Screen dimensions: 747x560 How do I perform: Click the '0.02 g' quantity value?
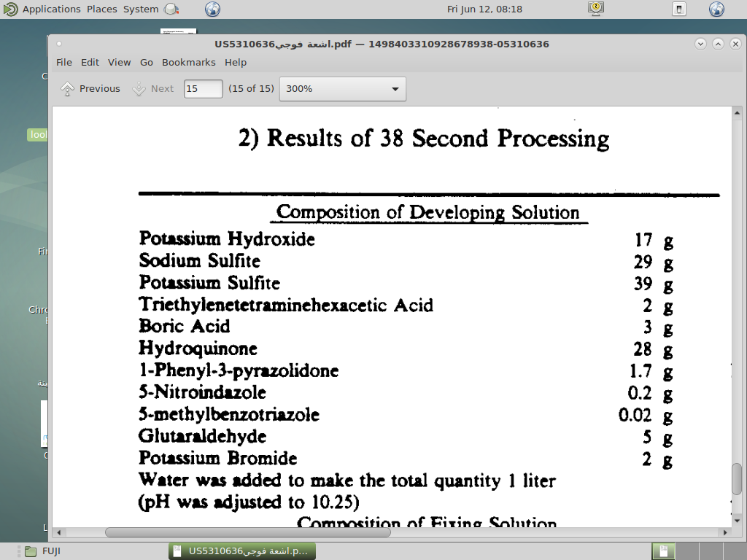point(646,415)
